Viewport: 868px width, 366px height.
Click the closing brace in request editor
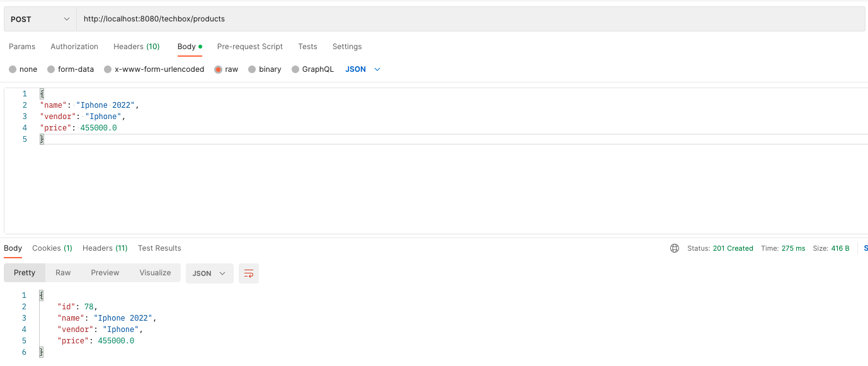42,139
